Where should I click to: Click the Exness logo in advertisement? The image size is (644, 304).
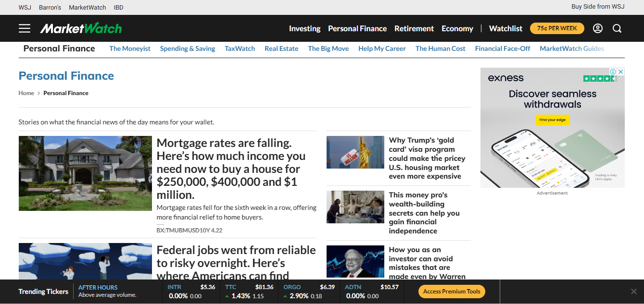pos(506,78)
